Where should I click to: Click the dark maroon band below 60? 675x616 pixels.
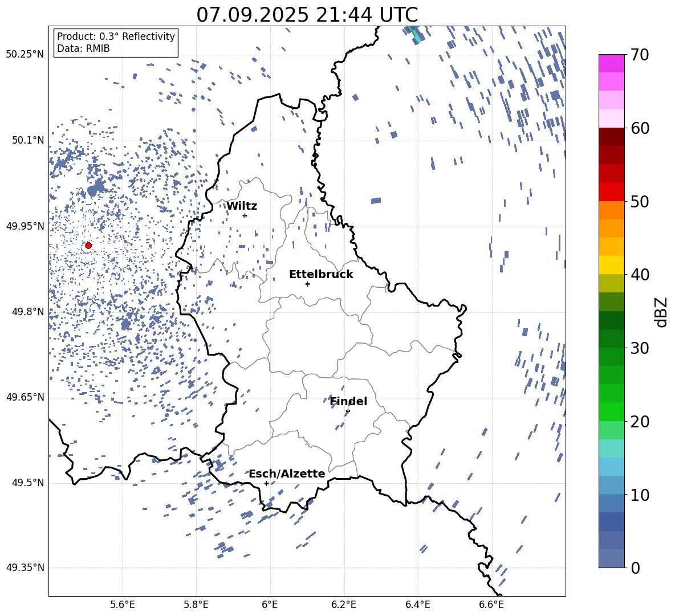coord(612,137)
